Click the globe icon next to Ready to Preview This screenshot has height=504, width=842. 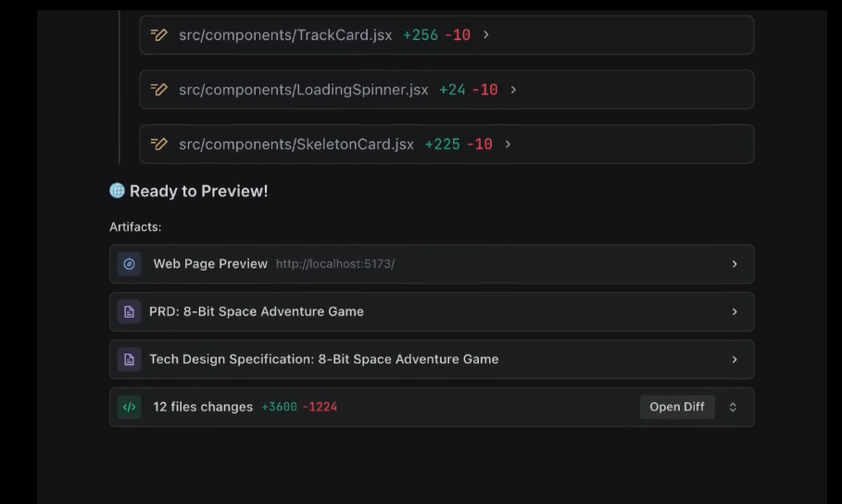point(117,190)
